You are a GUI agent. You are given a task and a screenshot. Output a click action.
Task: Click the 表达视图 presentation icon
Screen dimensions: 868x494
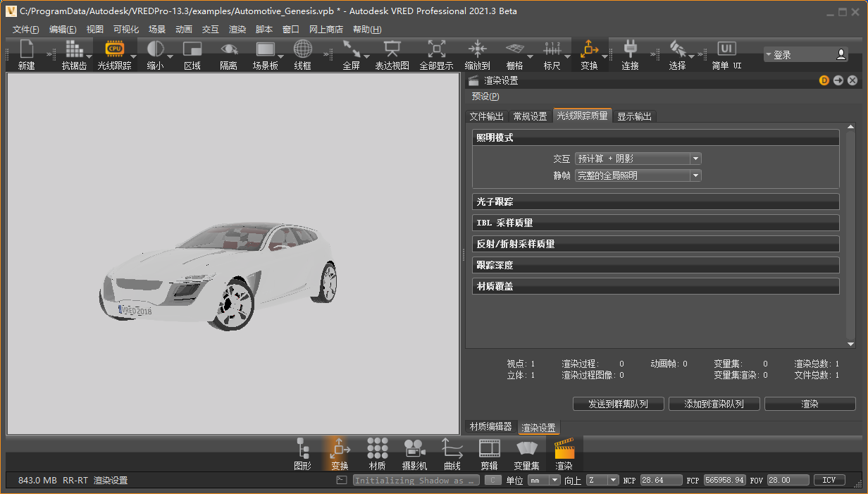click(x=392, y=49)
